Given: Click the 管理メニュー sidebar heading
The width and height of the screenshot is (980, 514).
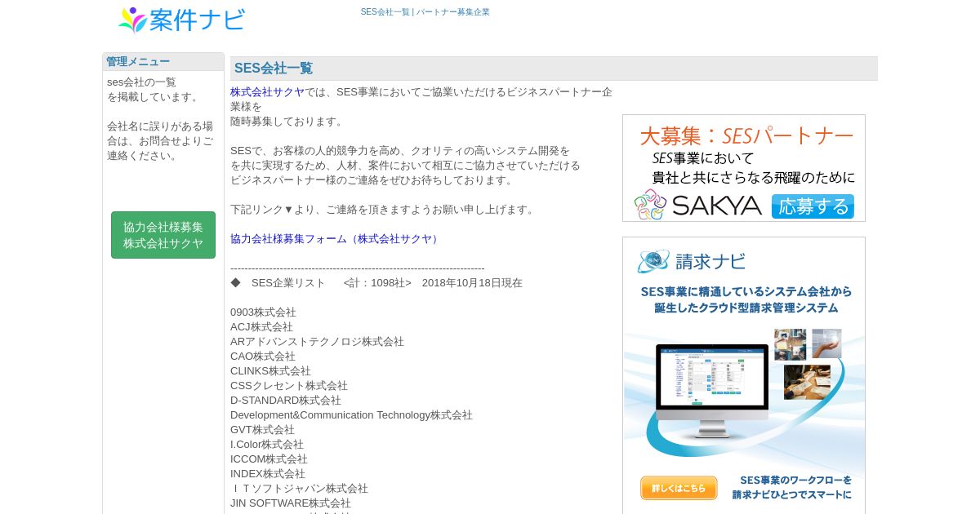Looking at the screenshot, I should point(138,62).
